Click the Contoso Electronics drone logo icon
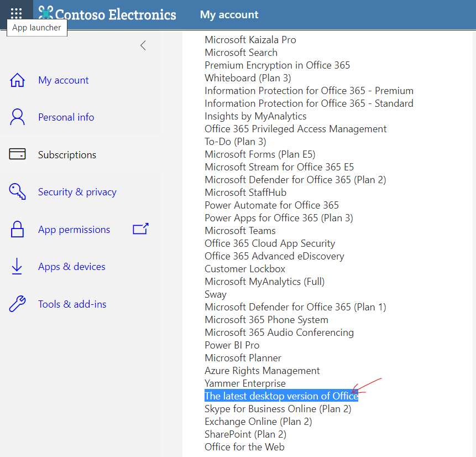This screenshot has height=457, width=476. pyautogui.click(x=46, y=13)
